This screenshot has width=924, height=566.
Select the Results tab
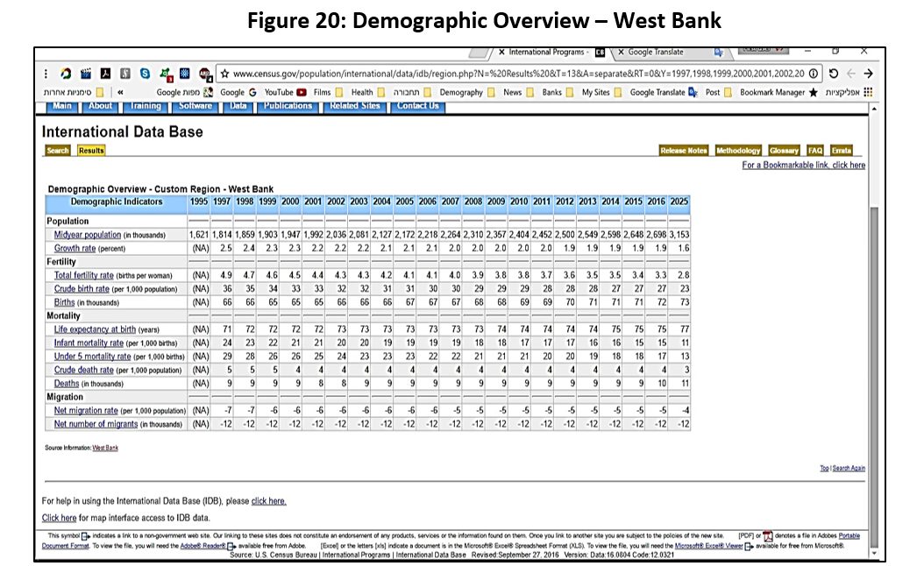[91, 151]
